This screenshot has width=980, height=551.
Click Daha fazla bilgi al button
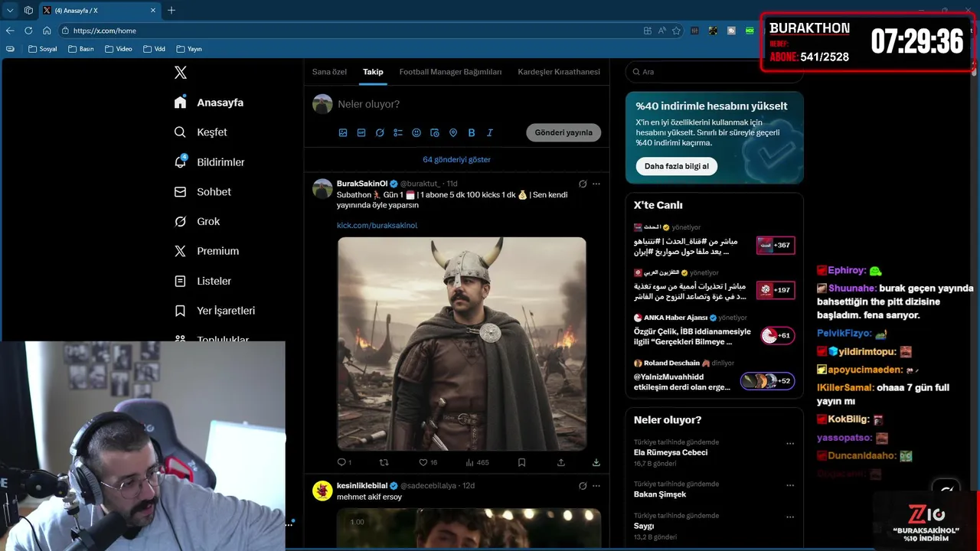coord(676,166)
